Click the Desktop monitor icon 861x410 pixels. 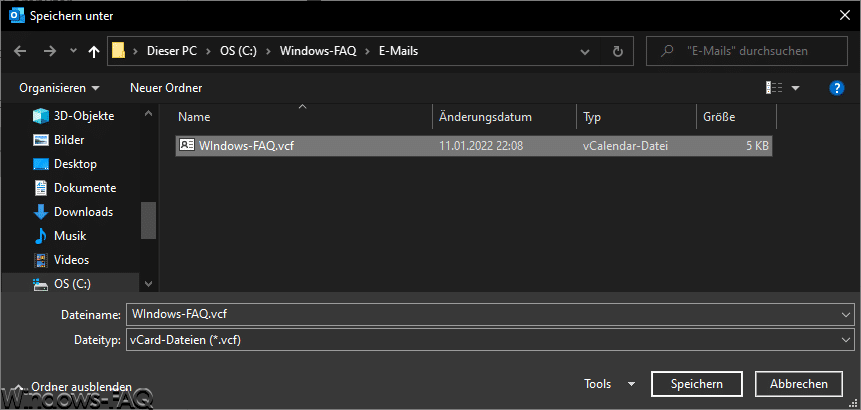[x=41, y=164]
